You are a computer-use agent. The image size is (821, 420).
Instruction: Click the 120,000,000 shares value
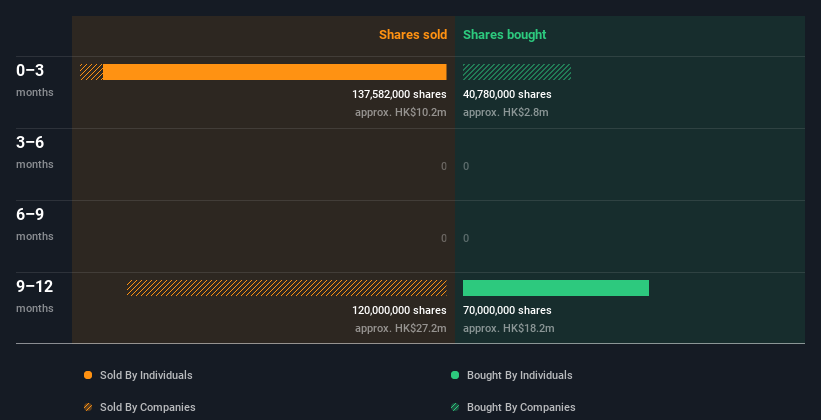coord(400,311)
